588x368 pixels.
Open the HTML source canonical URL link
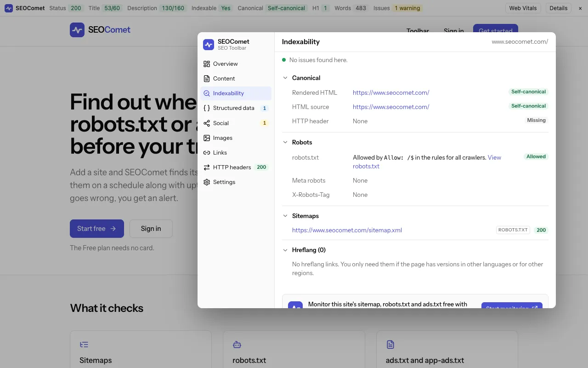[391, 107]
